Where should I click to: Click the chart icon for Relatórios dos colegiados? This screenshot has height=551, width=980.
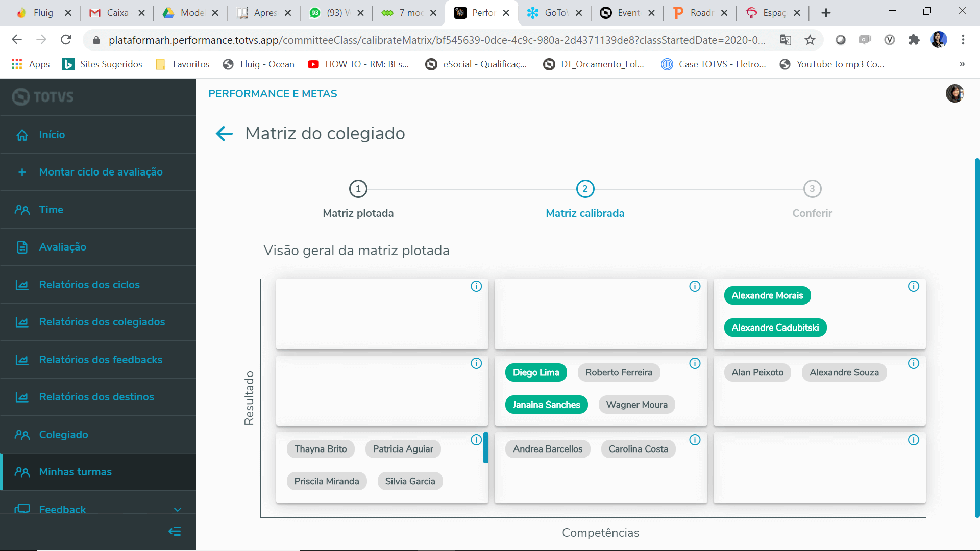click(x=22, y=322)
